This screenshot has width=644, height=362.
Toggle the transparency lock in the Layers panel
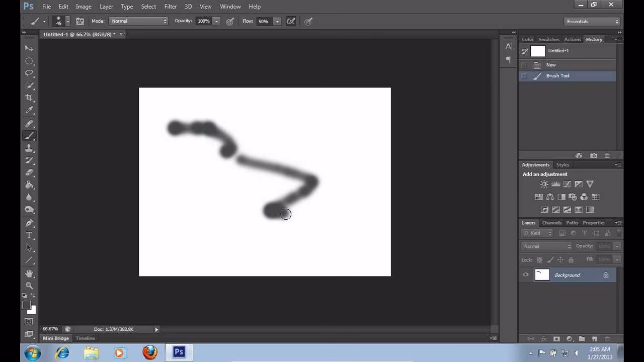pyautogui.click(x=539, y=259)
